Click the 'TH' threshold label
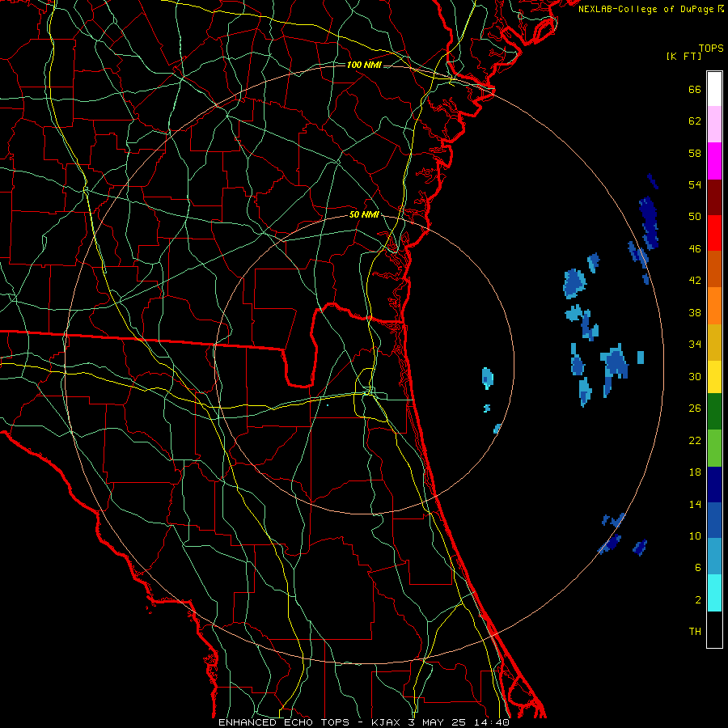728x728 pixels. 695,632
